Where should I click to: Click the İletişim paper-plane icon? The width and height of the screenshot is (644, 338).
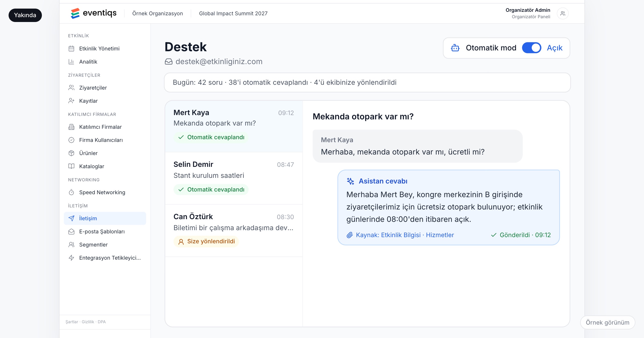[x=71, y=218]
